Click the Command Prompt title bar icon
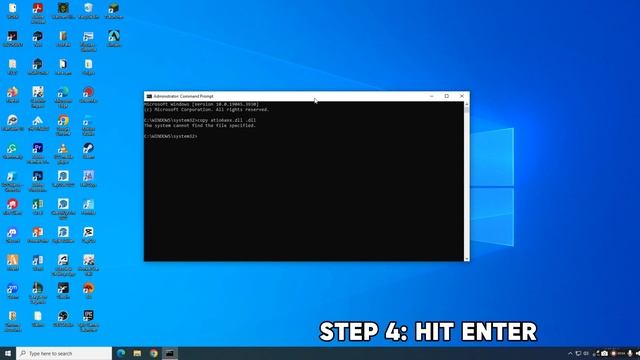The image size is (640, 360). 149,96
